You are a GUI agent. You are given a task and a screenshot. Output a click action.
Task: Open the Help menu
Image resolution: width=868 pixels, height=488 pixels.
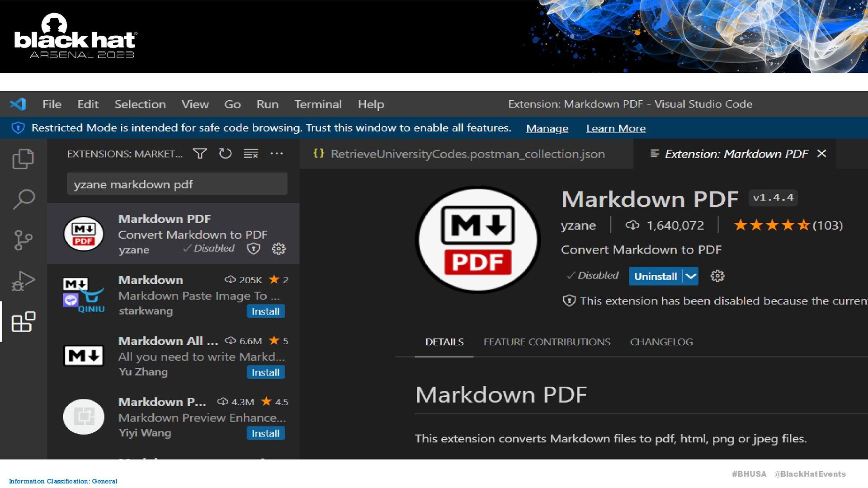point(371,104)
